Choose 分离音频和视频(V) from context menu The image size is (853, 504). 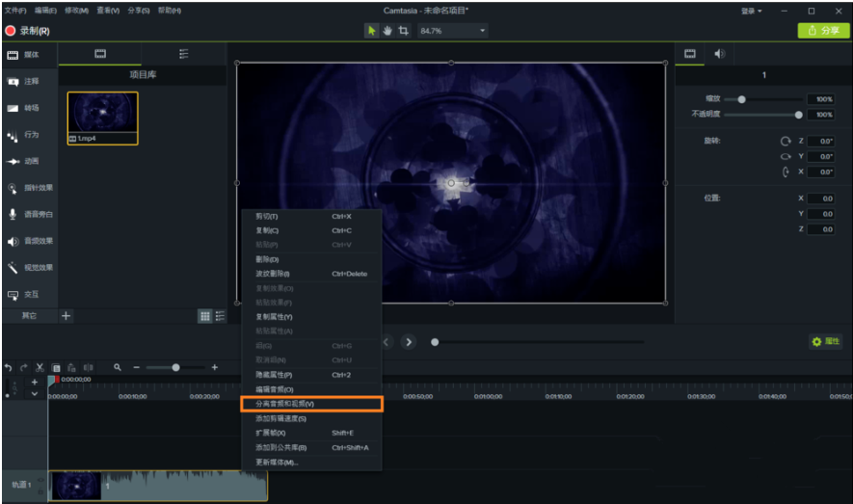pos(311,404)
